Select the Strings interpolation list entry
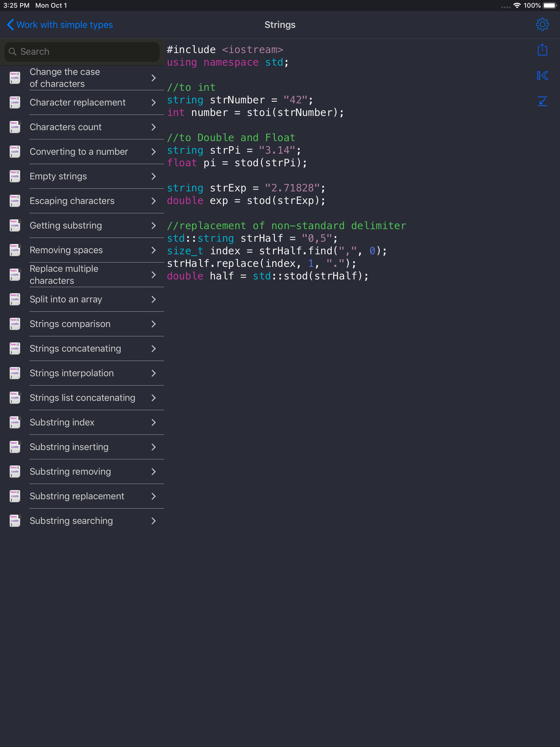The width and height of the screenshot is (560, 747). point(71,373)
